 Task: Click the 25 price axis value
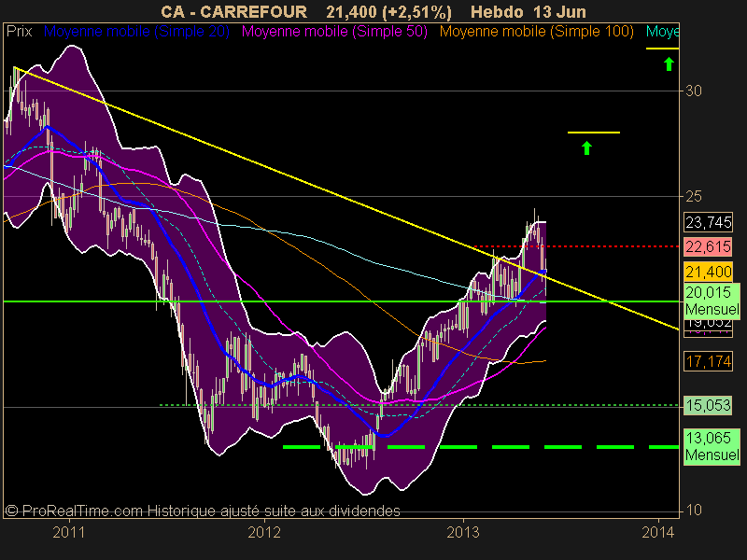coord(694,196)
